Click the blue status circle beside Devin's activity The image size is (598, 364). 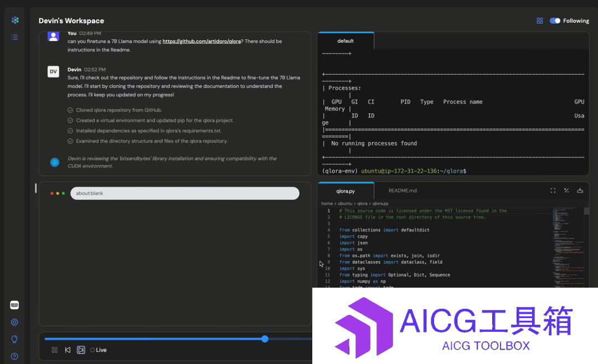55,163
